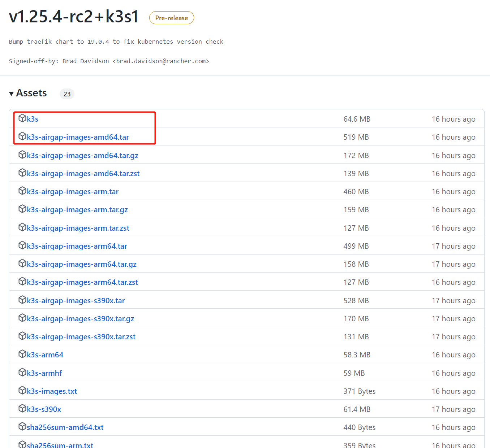Viewport: 490px width, 448px height.
Task: Click the 58.3 MB size value
Action: tap(357, 355)
